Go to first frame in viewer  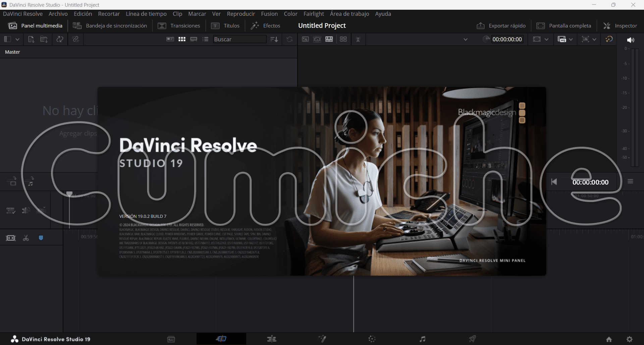(554, 182)
